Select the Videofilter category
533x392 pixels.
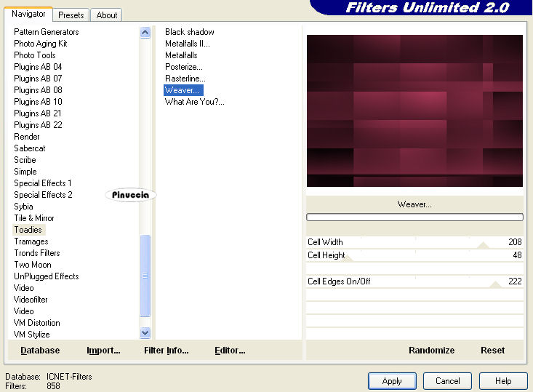[x=31, y=300]
